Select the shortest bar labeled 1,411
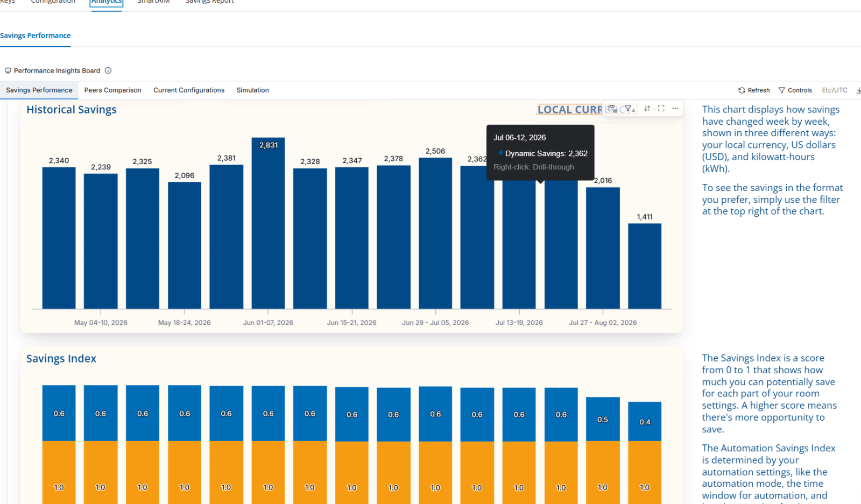861x504 pixels. pyautogui.click(x=645, y=266)
